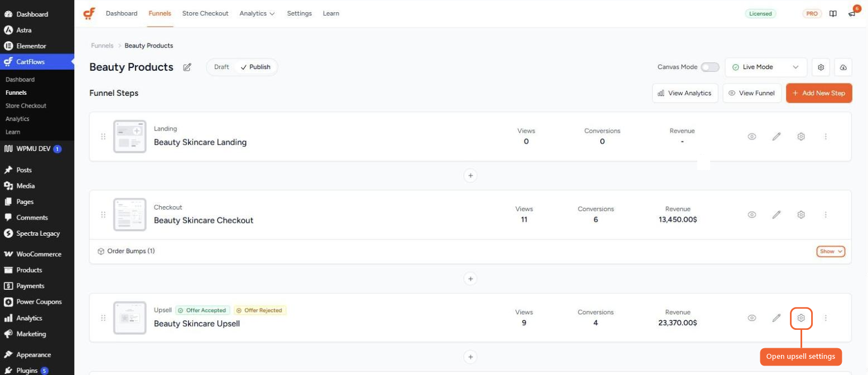Open the Beauty Skincare Landing thumbnail

click(129, 137)
